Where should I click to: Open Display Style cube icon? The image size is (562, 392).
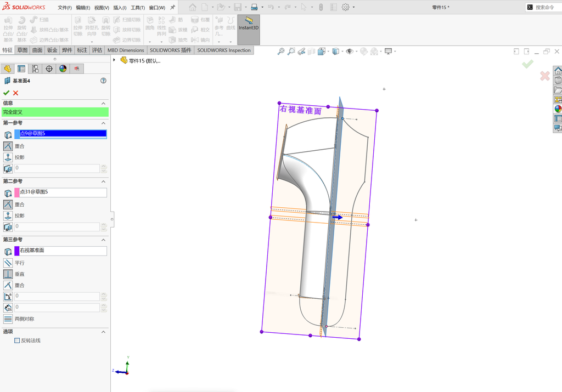coord(335,52)
